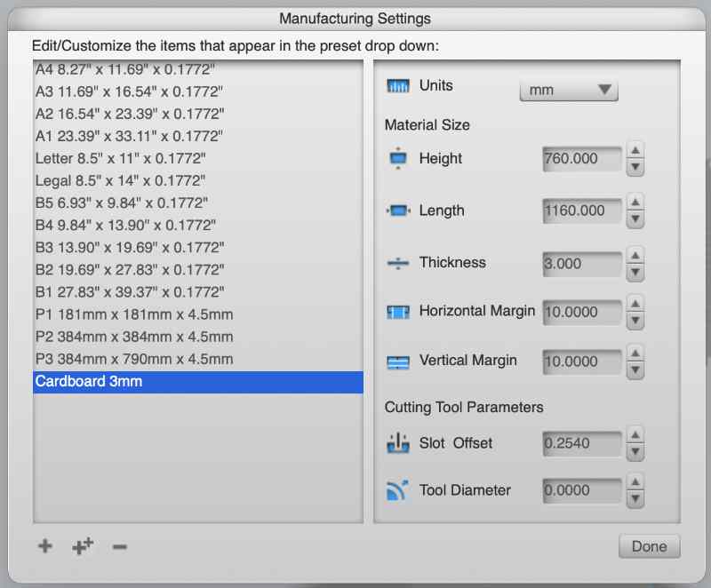Click the Slot Offset value field
Viewport: 711px width, 588px height.
pyautogui.click(x=582, y=443)
